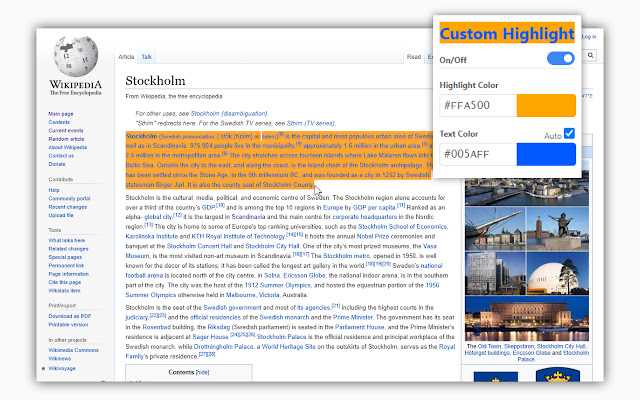This screenshot has width=640, height=400.
Task: Click the Ericsson Globe text link
Action: click(304, 276)
